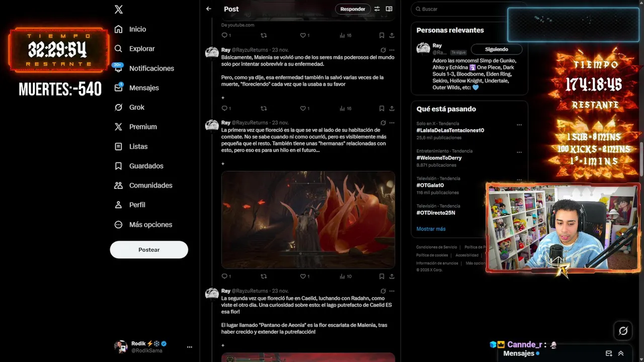
Task: Share the youtube.com link tweet
Action: 392,35
